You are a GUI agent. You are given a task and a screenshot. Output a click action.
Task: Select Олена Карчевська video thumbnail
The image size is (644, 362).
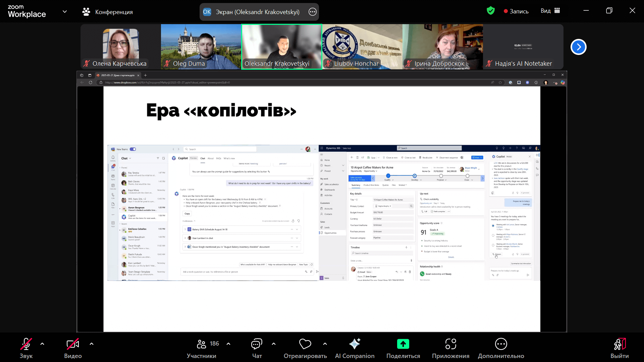[121, 47]
